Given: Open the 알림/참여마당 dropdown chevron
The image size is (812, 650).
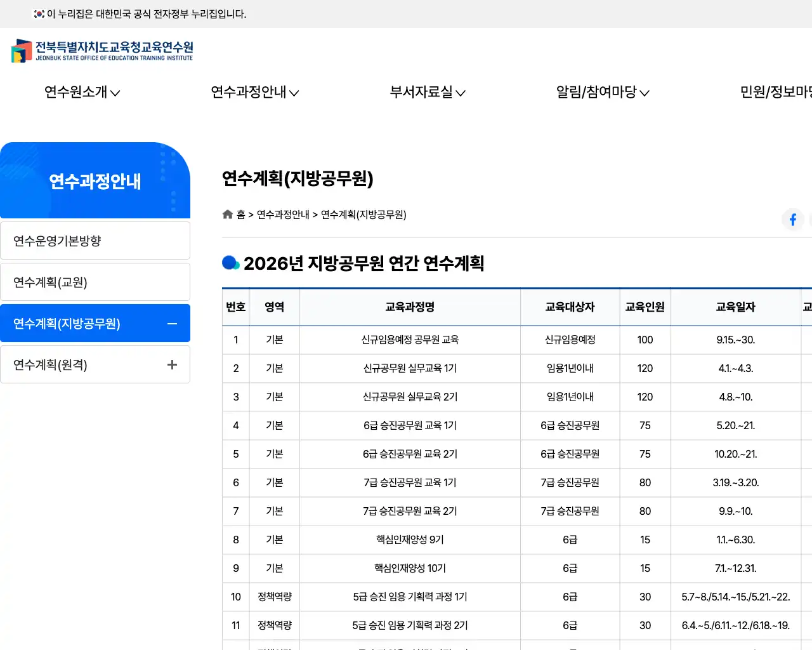Looking at the screenshot, I should coord(645,93).
